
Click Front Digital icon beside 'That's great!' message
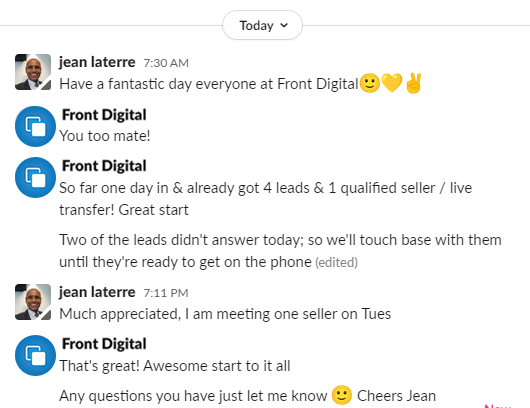tap(35, 355)
